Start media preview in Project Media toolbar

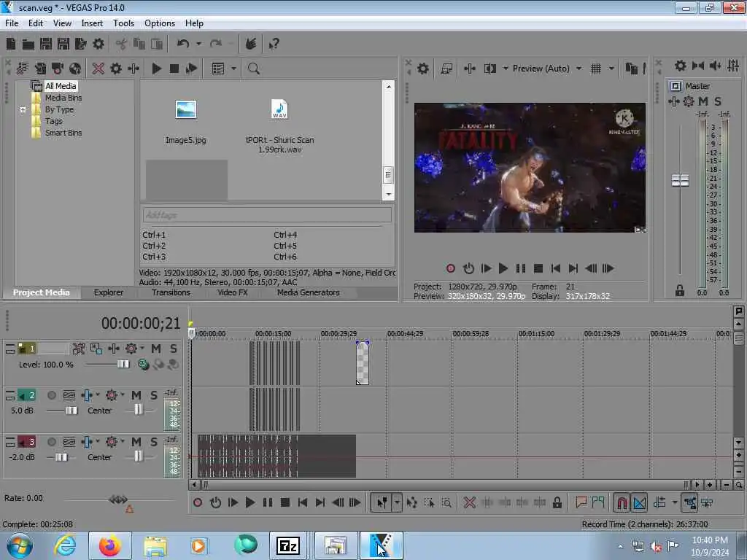(x=156, y=69)
